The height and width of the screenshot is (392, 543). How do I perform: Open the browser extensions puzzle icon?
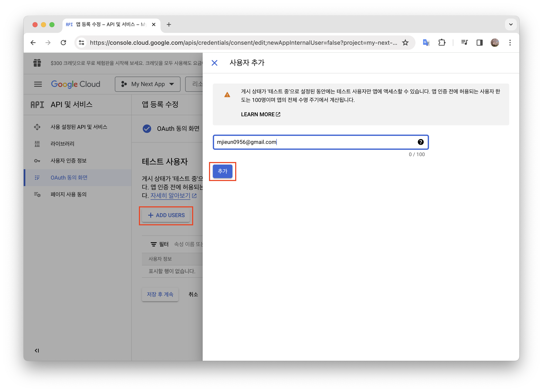click(442, 43)
